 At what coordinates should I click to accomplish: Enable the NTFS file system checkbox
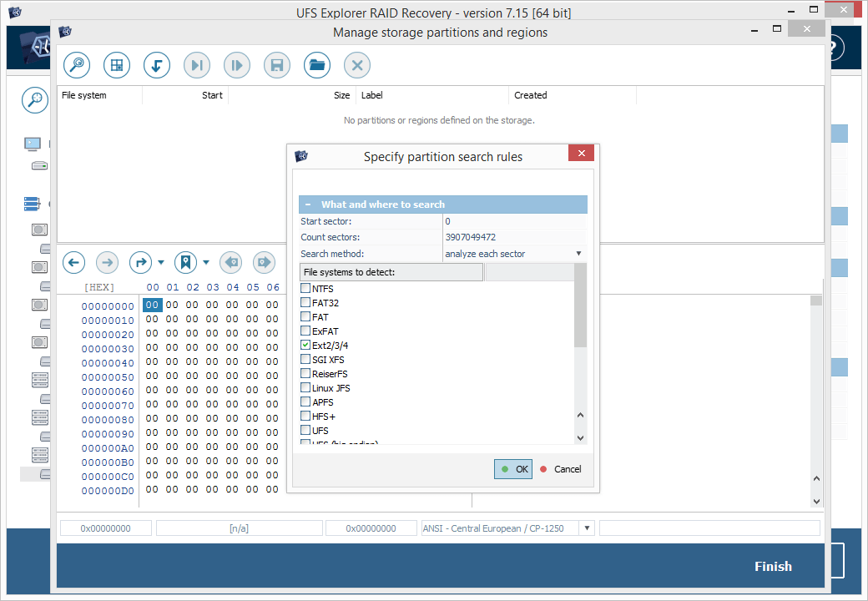305,288
